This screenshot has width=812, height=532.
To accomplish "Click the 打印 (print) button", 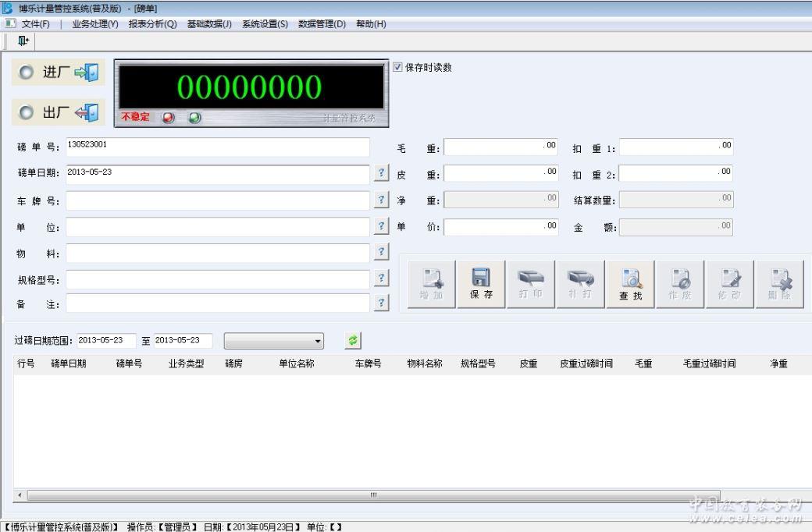I will (531, 284).
